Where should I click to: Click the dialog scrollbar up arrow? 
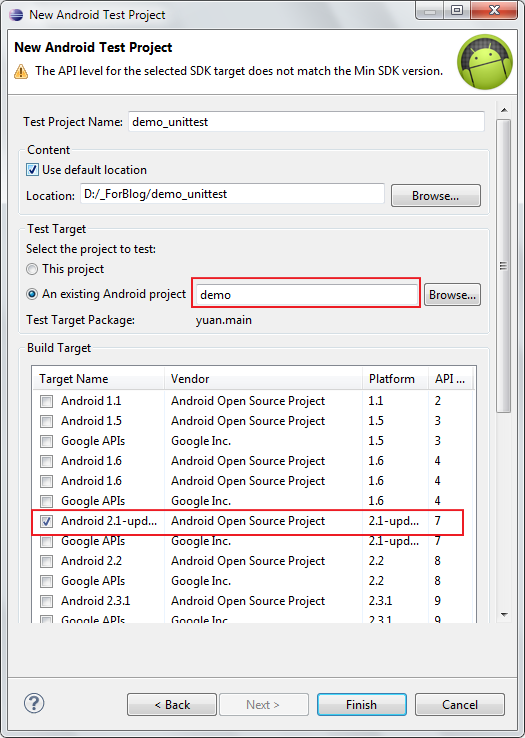(x=504, y=110)
